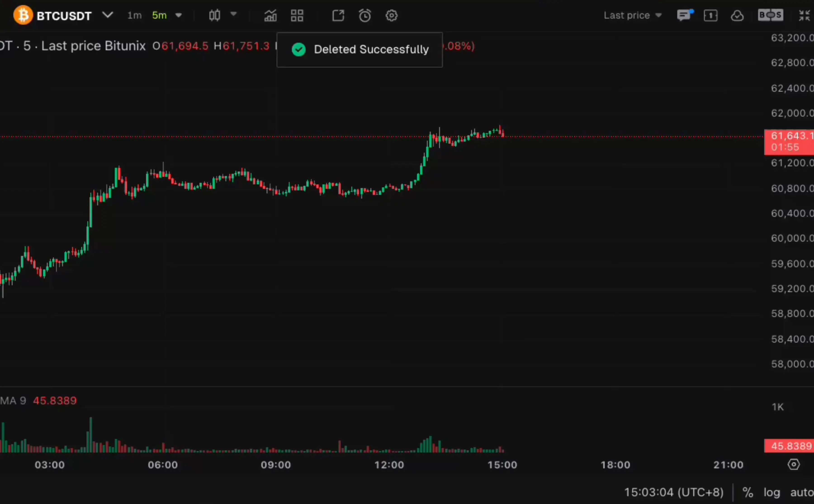814x504 pixels.
Task: Click the Bitcoin logo icon
Action: (x=23, y=15)
